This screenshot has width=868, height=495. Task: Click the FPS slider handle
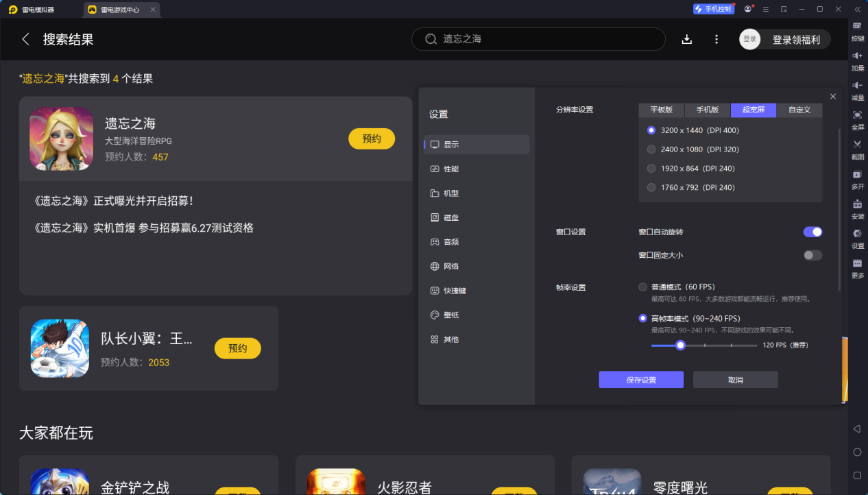[x=680, y=345]
